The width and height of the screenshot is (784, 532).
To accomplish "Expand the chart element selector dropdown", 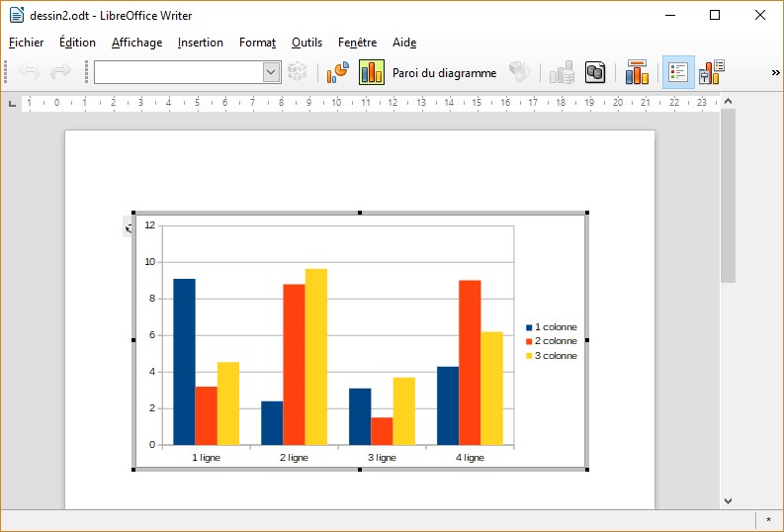I will tap(271, 72).
